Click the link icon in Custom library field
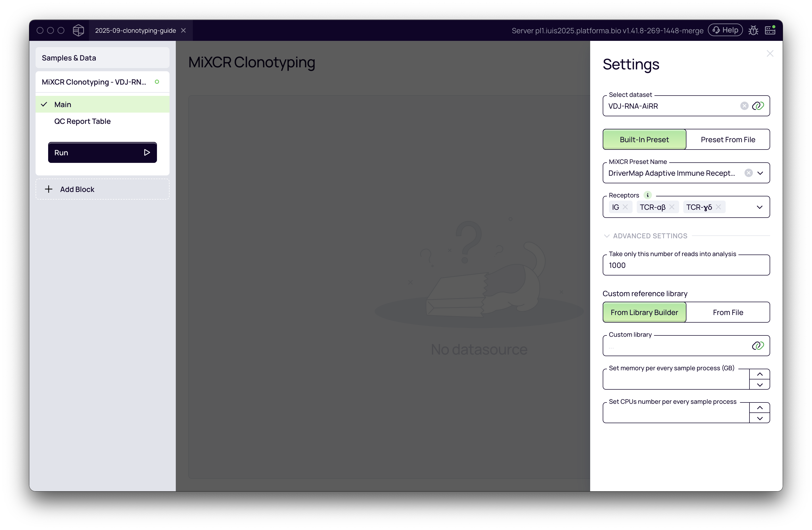The image size is (812, 530). click(758, 346)
